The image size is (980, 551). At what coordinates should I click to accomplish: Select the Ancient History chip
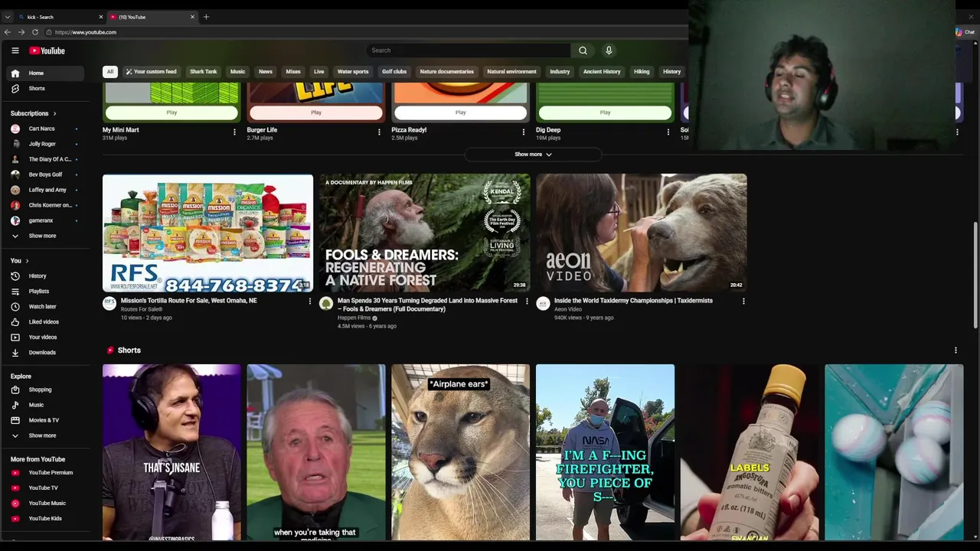(x=602, y=72)
